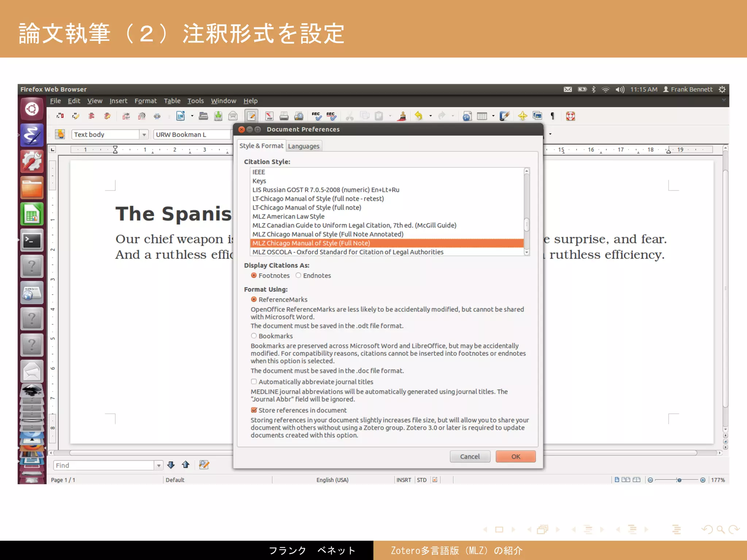Screen dimensions: 747x560
Task: Open the Tools menu
Action: click(x=196, y=101)
